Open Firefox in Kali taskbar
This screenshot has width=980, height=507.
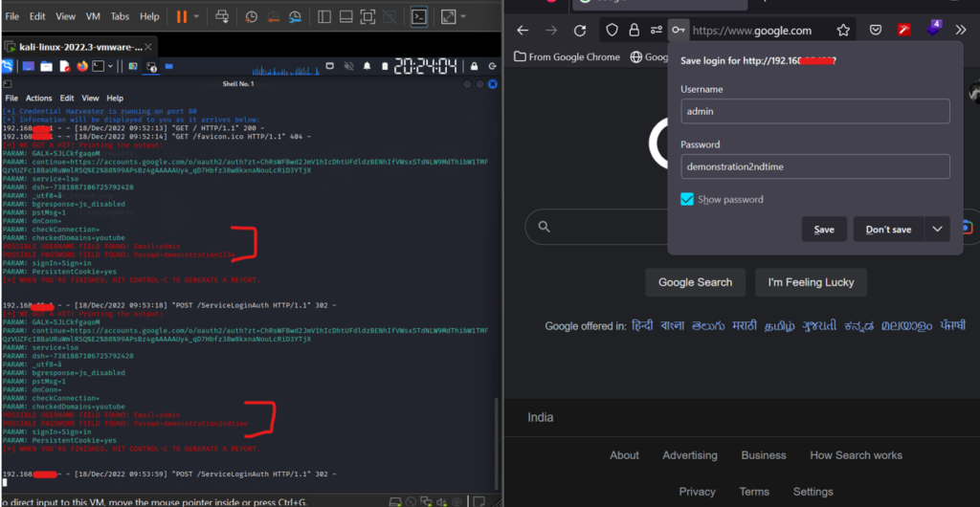click(x=82, y=66)
